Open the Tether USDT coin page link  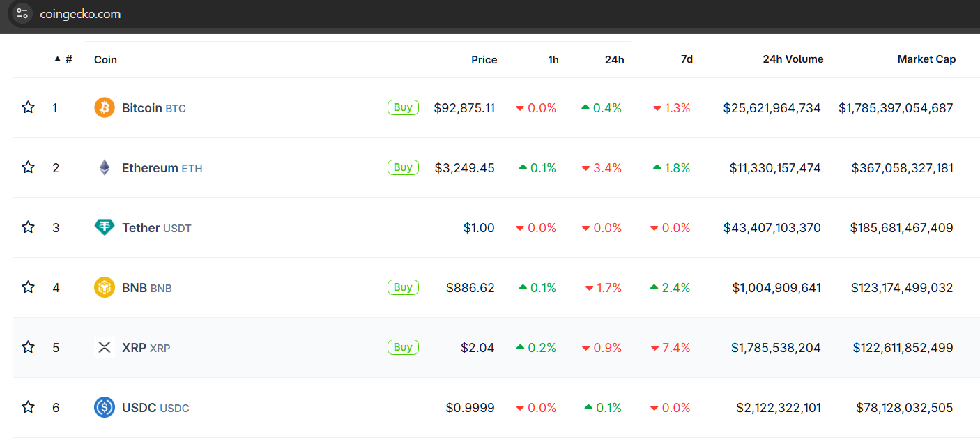pos(141,227)
